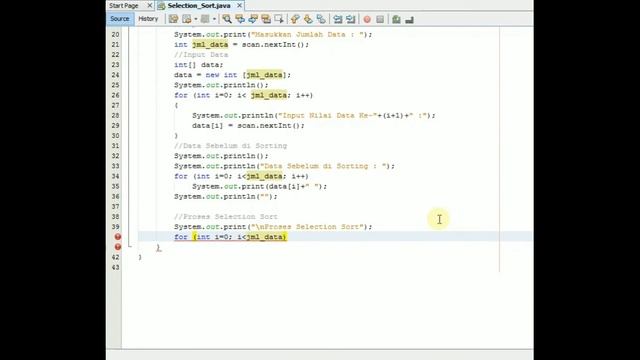The height and width of the screenshot is (360, 640).
Task: Close the Start Page tab
Action: pyautogui.click(x=149, y=5)
